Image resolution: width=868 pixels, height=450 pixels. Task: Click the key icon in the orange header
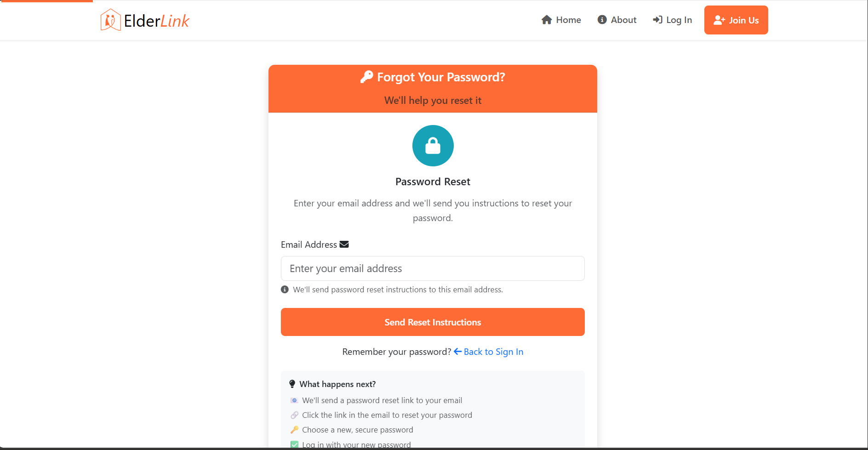(366, 77)
